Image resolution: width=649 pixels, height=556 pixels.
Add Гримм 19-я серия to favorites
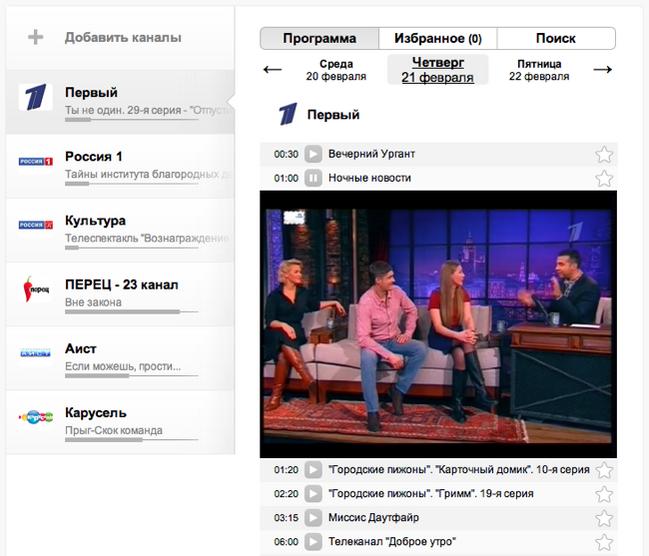pos(604,494)
